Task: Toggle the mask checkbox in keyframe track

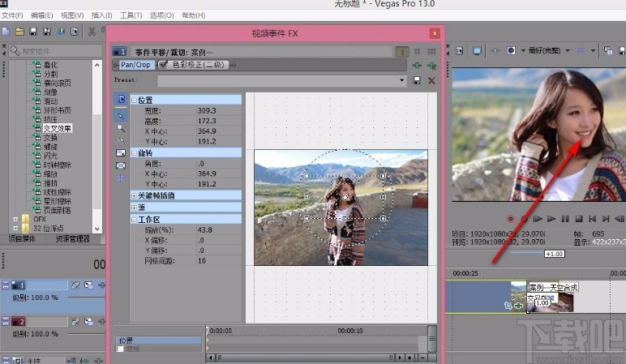Action: click(121, 349)
